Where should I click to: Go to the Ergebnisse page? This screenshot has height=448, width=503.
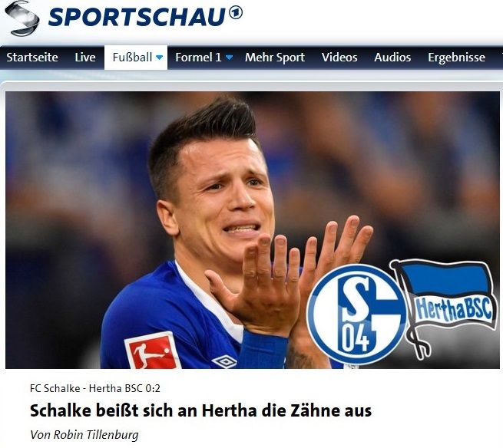coord(456,58)
